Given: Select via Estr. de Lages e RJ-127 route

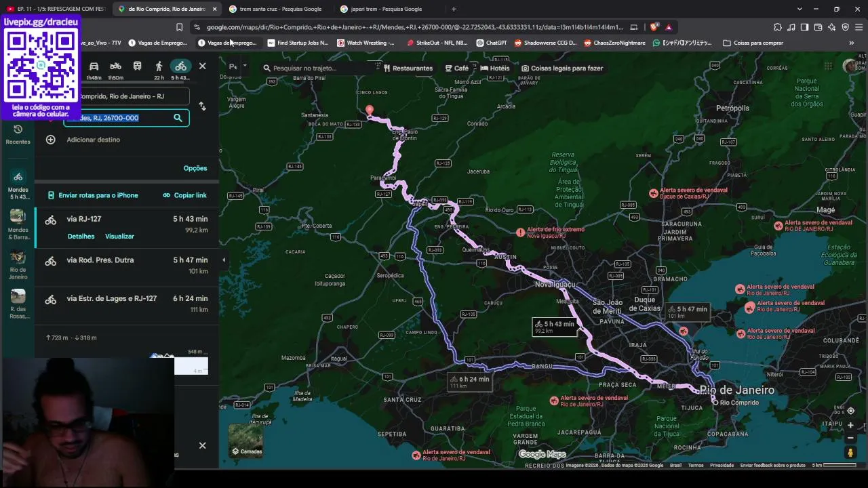Looking at the screenshot, I should pos(127,304).
